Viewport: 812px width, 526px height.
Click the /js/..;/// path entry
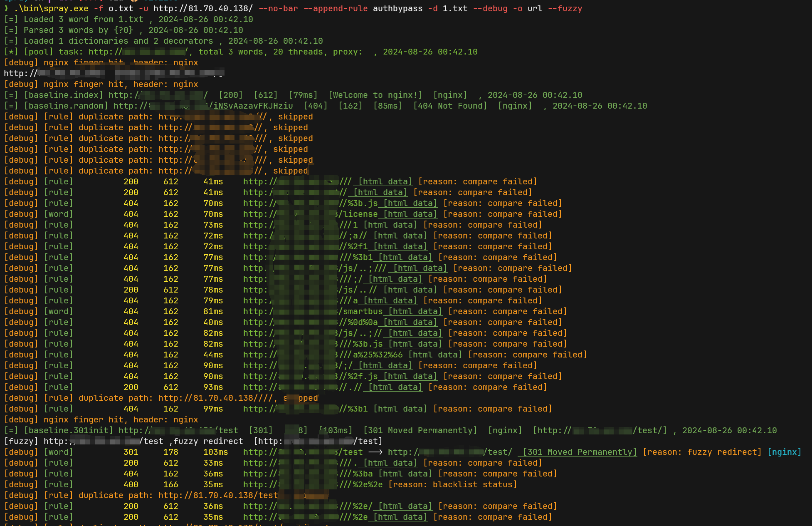point(363,268)
